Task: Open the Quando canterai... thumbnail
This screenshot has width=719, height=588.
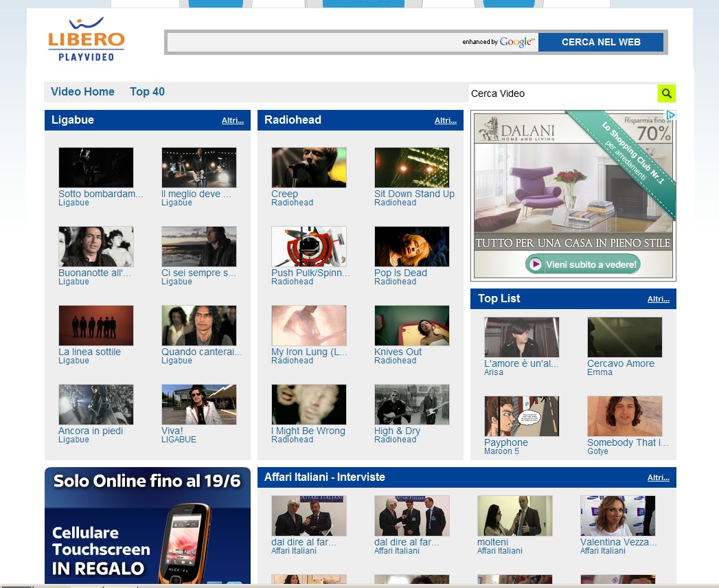Action: [199, 326]
